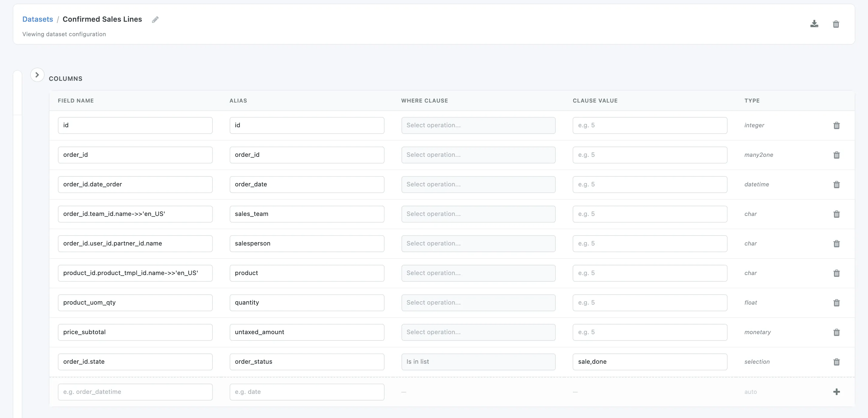Click the 'Confirmed Sales Lines' title
The width and height of the screenshot is (868, 418).
pos(102,19)
